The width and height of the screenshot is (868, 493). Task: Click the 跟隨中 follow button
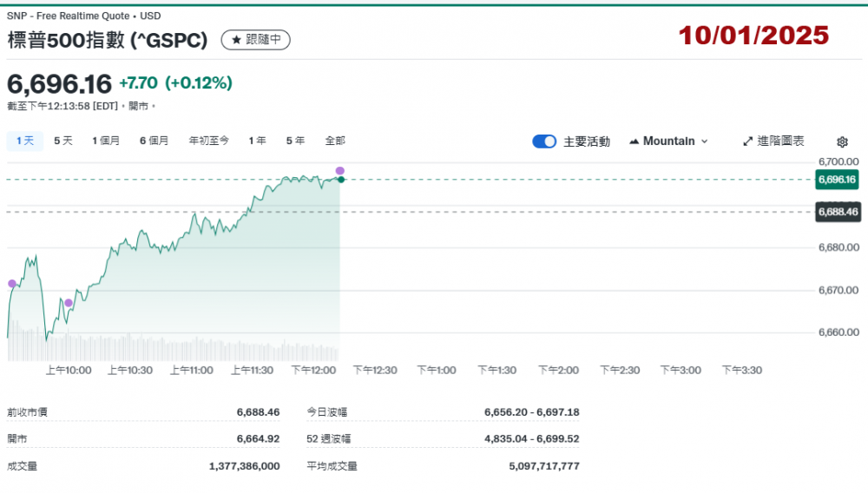tap(256, 40)
